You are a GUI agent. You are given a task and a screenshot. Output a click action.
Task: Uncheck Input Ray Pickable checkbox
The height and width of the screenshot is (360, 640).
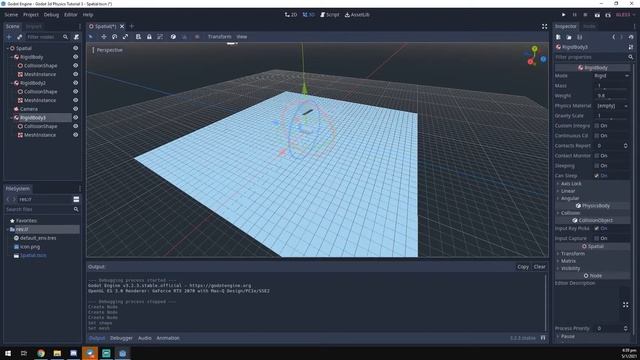[x=597, y=228]
